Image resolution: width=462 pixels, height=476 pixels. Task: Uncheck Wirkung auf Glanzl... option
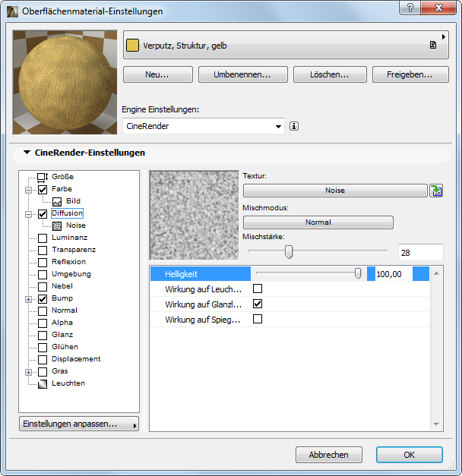[258, 304]
